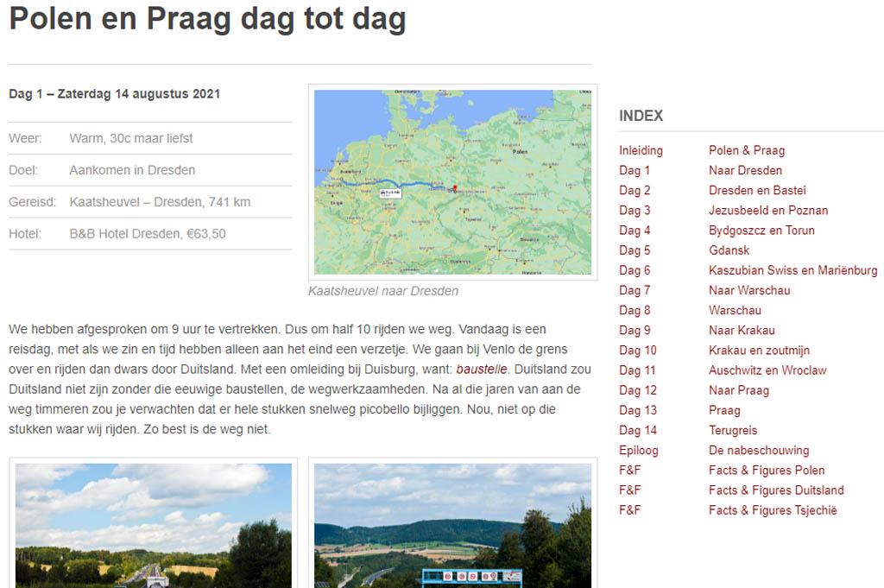Open Krakau en zoutmijn link
Viewport: 884px width, 588px height.
pos(759,351)
